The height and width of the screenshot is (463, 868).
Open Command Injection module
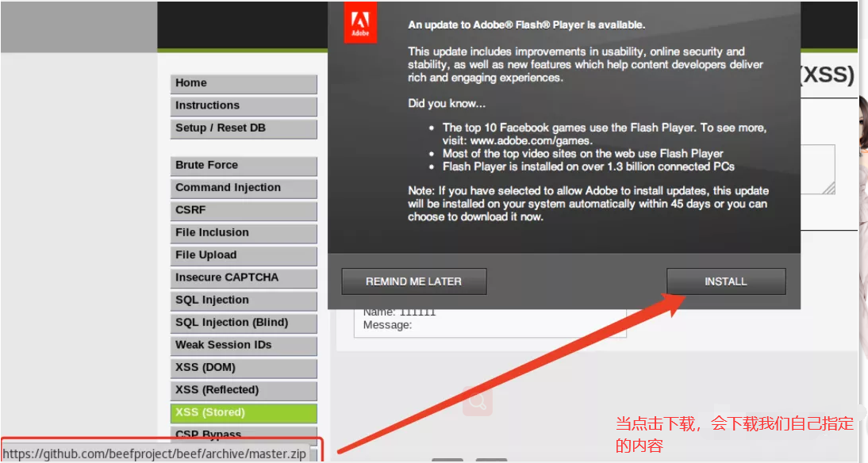(x=244, y=188)
